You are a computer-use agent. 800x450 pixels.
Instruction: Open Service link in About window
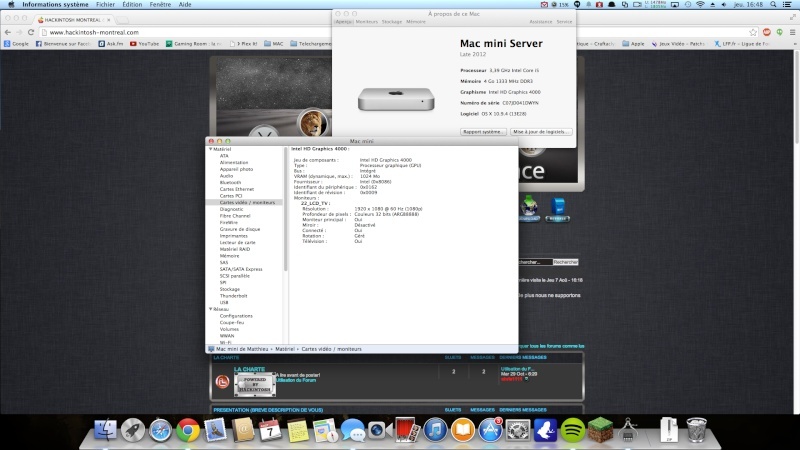point(564,22)
